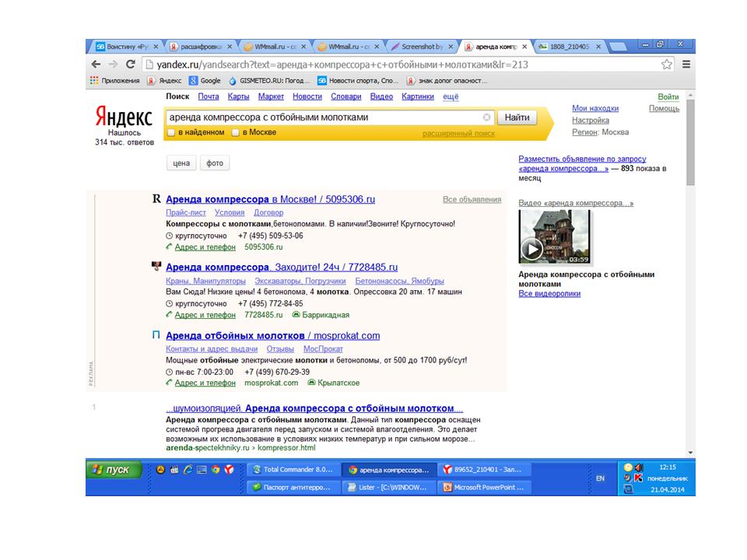Open Маркет in the Yandex services menu

[271, 96]
